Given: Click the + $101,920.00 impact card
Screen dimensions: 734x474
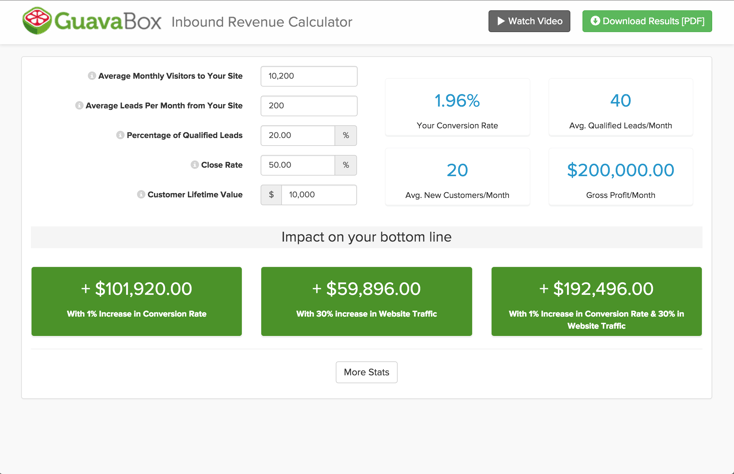Looking at the screenshot, I should point(137,301).
